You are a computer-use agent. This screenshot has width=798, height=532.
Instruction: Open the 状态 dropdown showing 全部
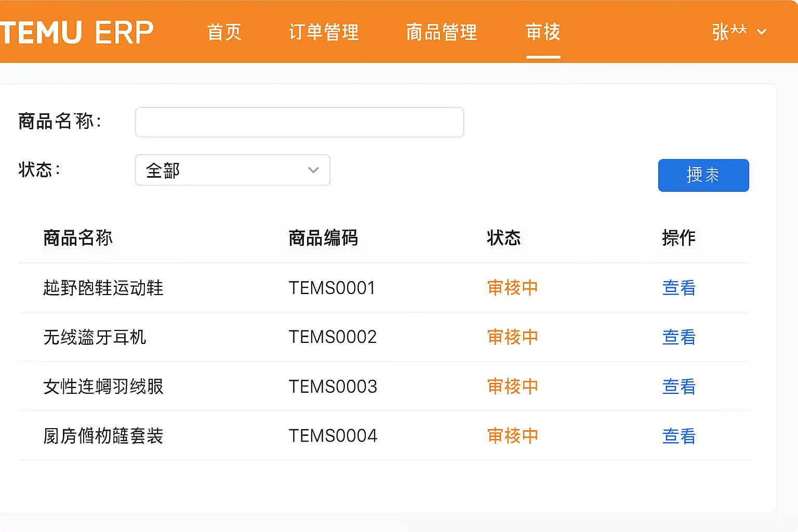232,170
